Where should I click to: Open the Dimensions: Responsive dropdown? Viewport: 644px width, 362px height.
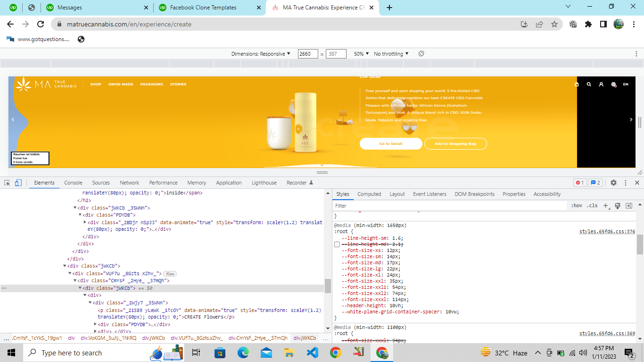(261, 54)
